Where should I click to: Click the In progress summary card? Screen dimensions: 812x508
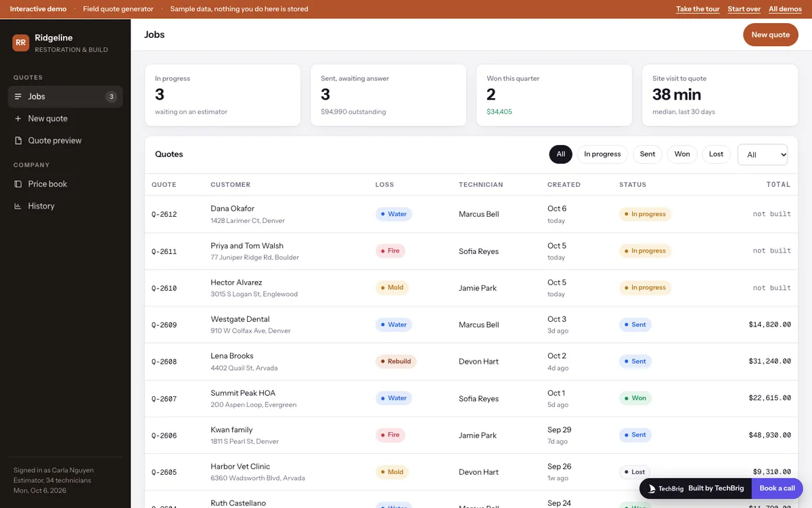point(223,95)
